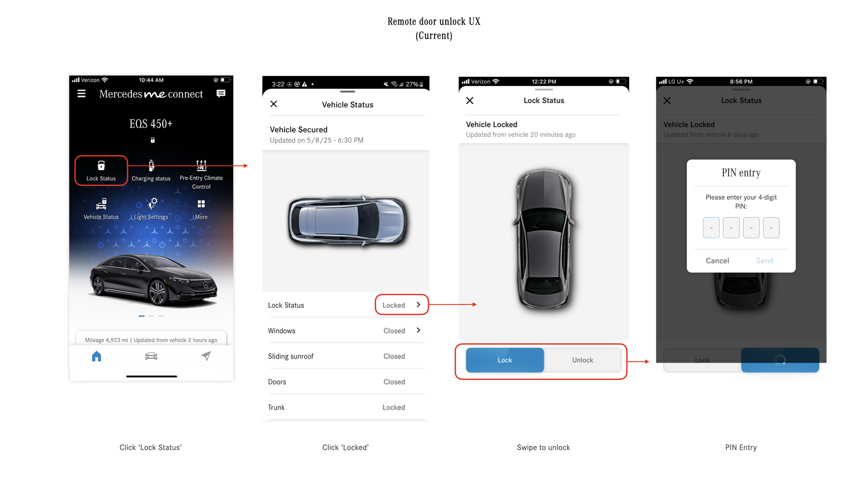Select the Home tab in the bottom bar
Screen dimensions: 868x488
(96, 356)
